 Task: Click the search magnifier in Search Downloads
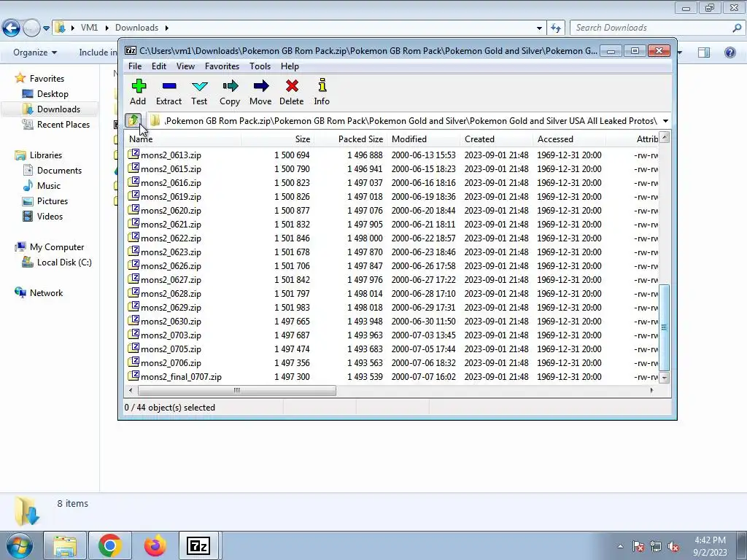(737, 28)
